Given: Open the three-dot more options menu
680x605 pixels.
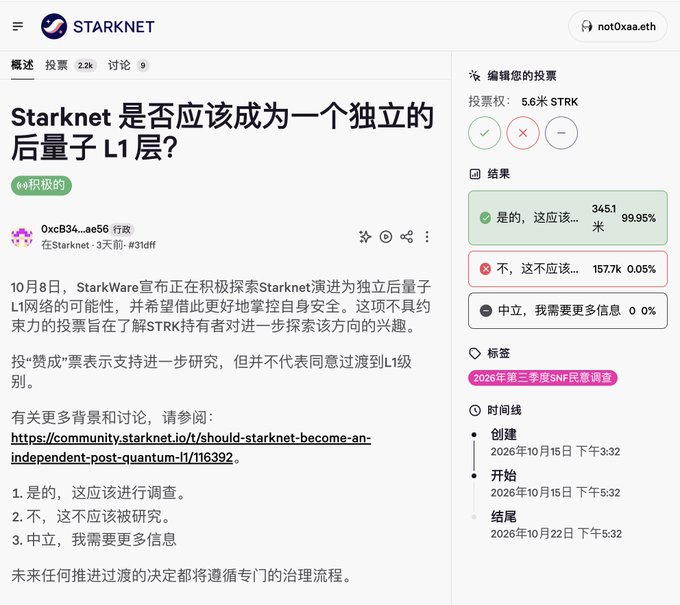Looking at the screenshot, I should [x=427, y=237].
